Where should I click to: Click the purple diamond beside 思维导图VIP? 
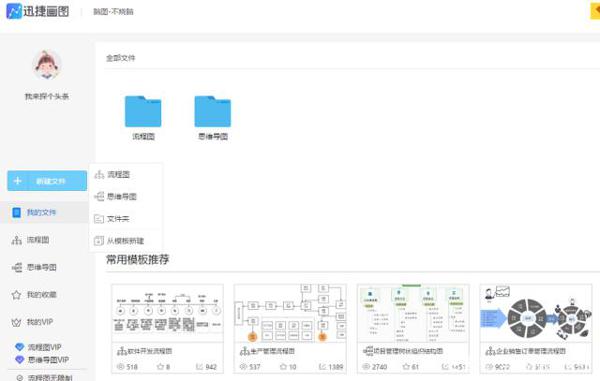coord(20,360)
